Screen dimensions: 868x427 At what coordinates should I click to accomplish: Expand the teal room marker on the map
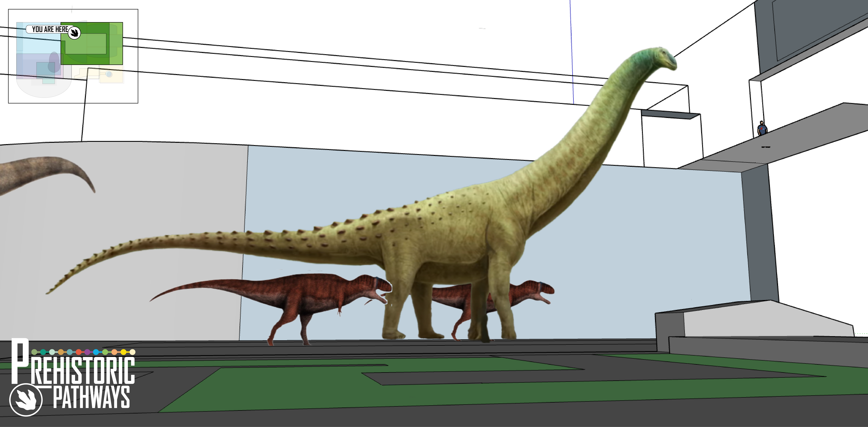point(48,82)
